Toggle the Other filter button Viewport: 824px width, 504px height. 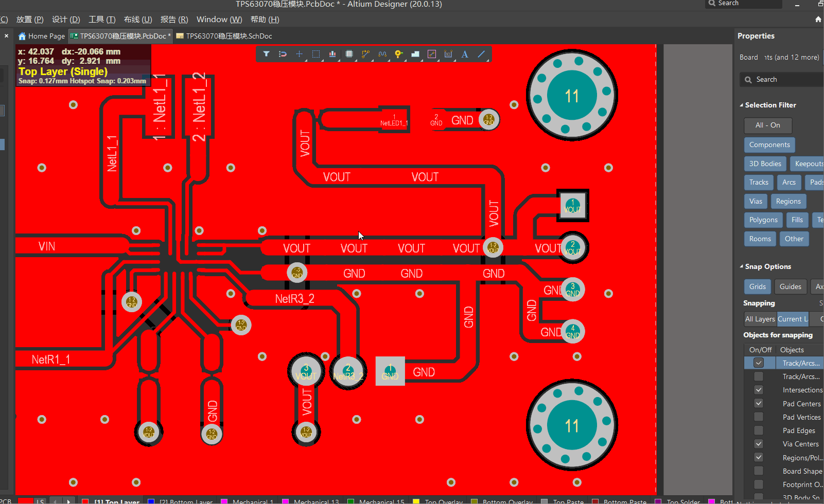[x=794, y=239]
